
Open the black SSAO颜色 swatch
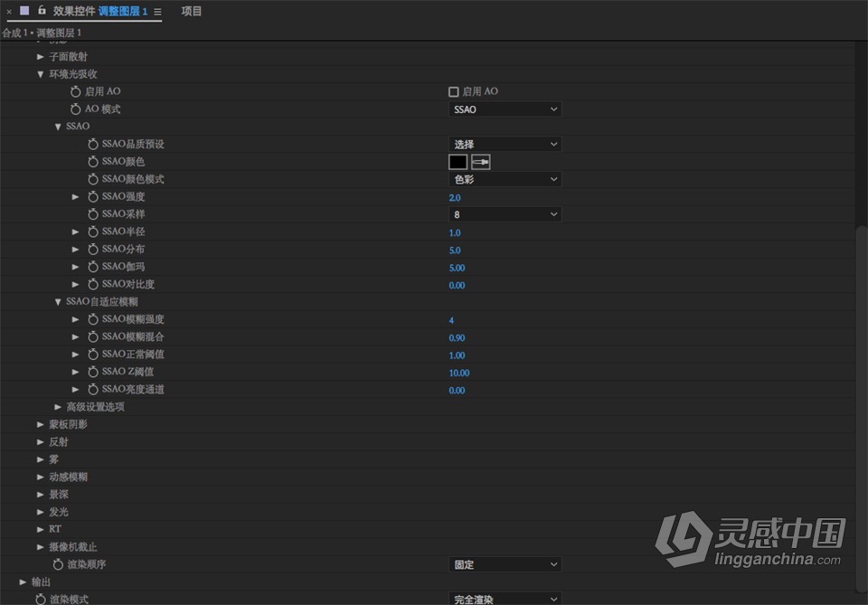pos(458,162)
